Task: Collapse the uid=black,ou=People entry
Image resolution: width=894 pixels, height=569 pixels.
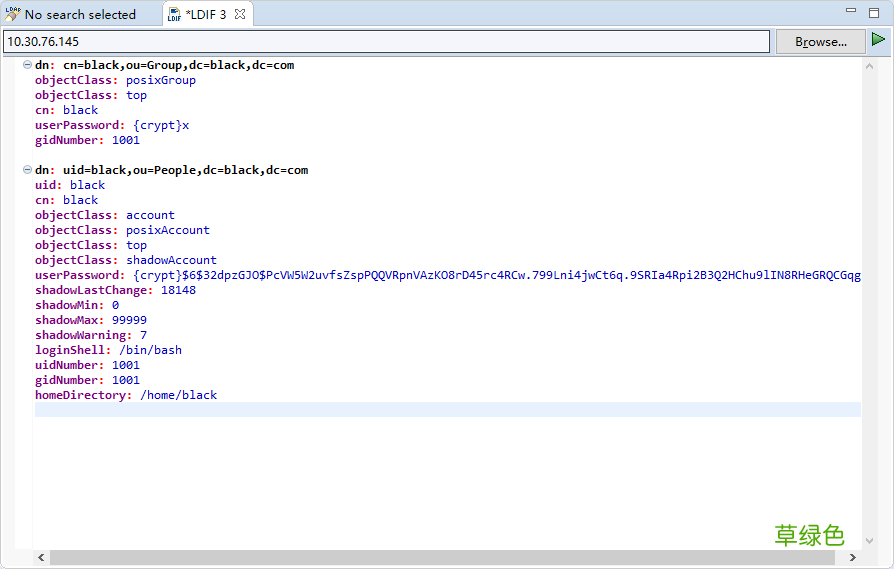Action: tap(27, 170)
